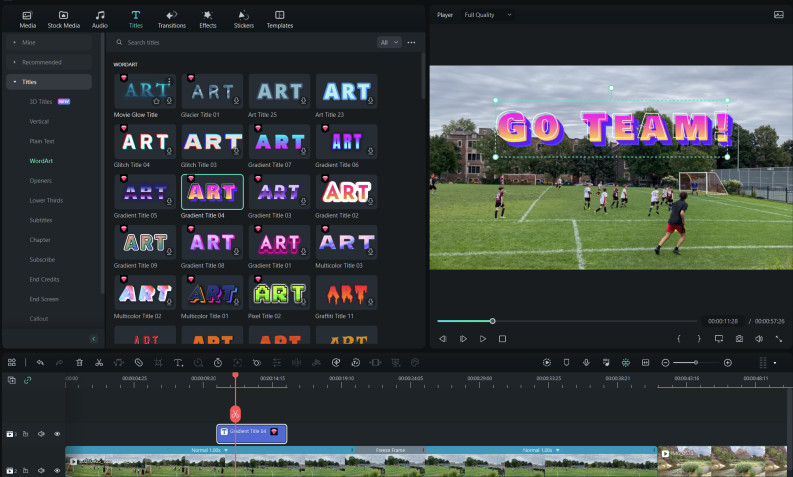The height and width of the screenshot is (477, 793).
Task: Select Subtitles category in sidebar
Action: pyautogui.click(x=40, y=220)
